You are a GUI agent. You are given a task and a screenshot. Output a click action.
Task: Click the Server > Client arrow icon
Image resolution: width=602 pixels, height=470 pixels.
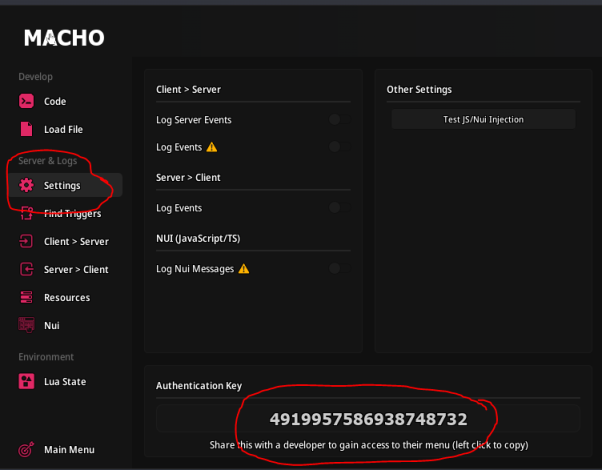tap(26, 269)
